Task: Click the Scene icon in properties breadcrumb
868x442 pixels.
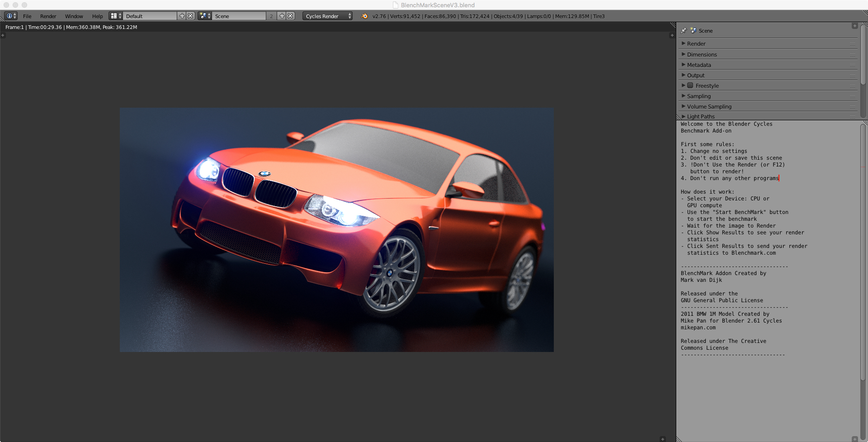Action: 693,31
